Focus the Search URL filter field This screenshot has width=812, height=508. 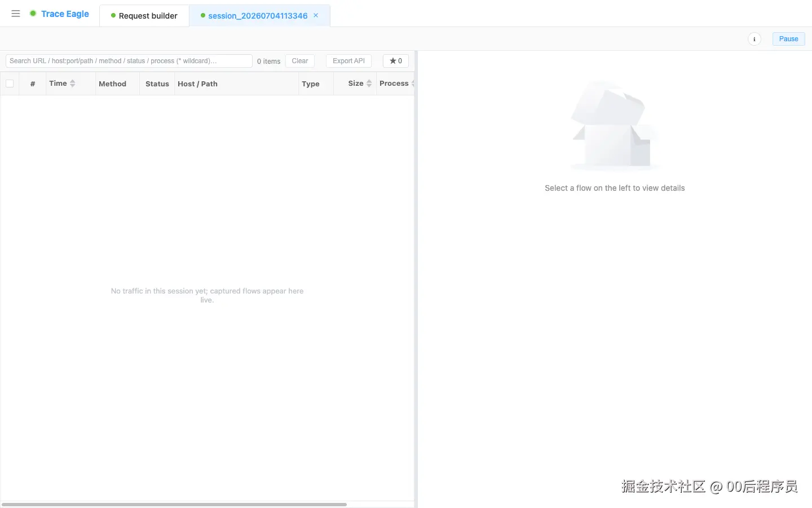click(129, 61)
